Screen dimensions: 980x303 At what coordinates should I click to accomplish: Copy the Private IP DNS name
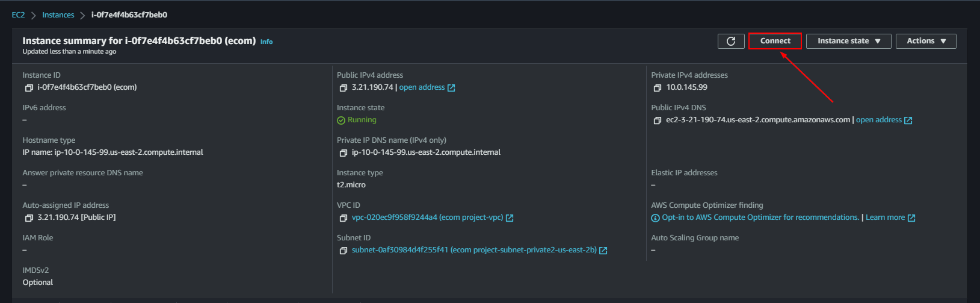tap(344, 153)
